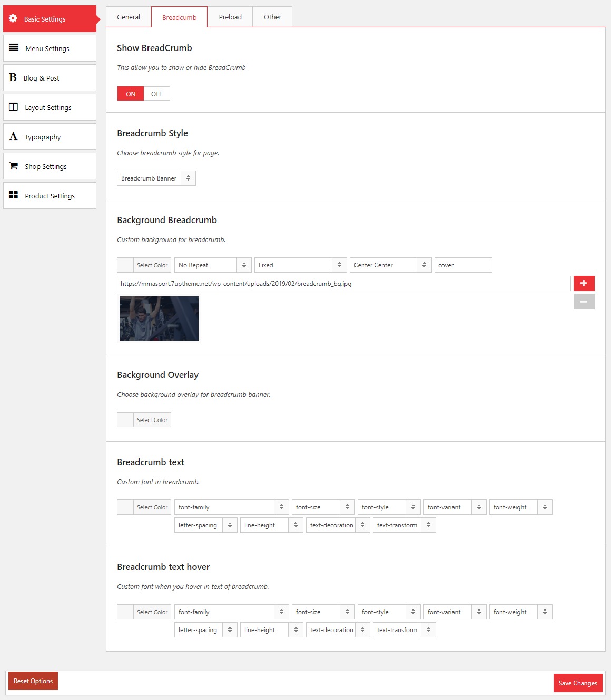Click the background size field containing cover
The image size is (611, 700).
[463, 265]
